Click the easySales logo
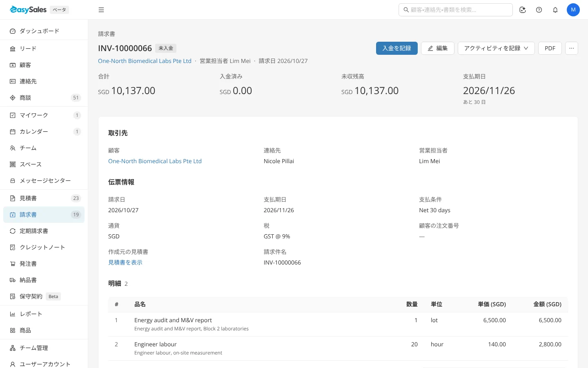The width and height of the screenshot is (588, 368). [28, 10]
